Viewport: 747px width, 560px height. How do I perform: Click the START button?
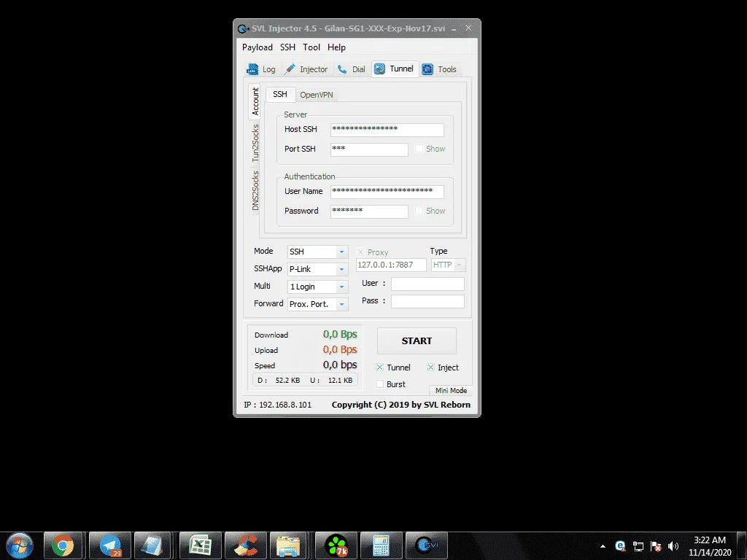tap(417, 341)
